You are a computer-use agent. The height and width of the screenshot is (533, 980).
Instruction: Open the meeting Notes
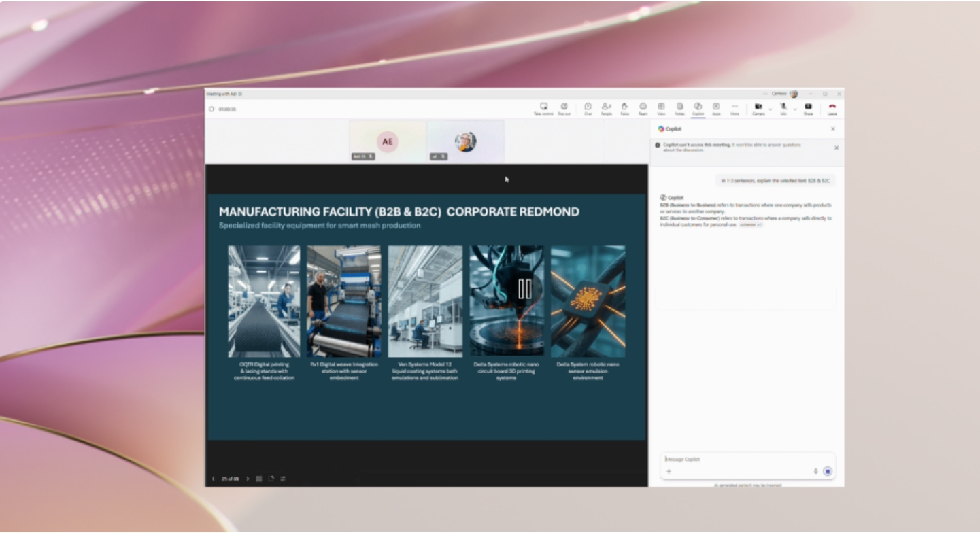(679, 109)
